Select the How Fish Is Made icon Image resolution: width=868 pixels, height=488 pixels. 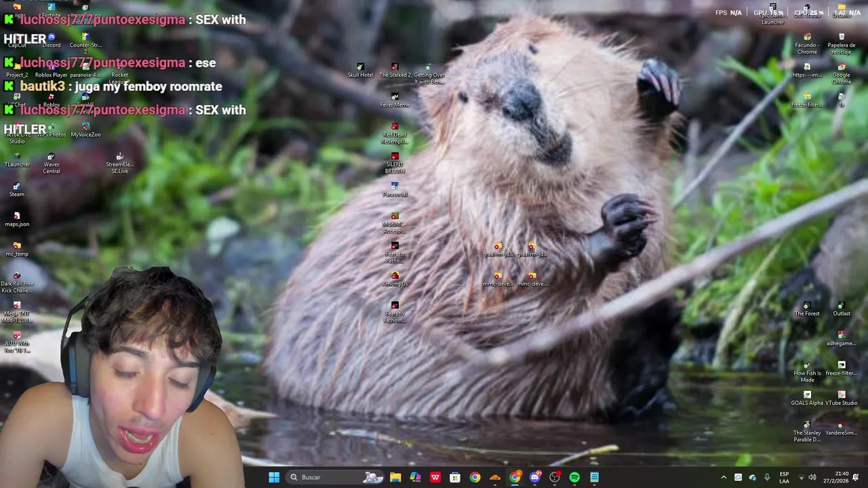point(807,372)
